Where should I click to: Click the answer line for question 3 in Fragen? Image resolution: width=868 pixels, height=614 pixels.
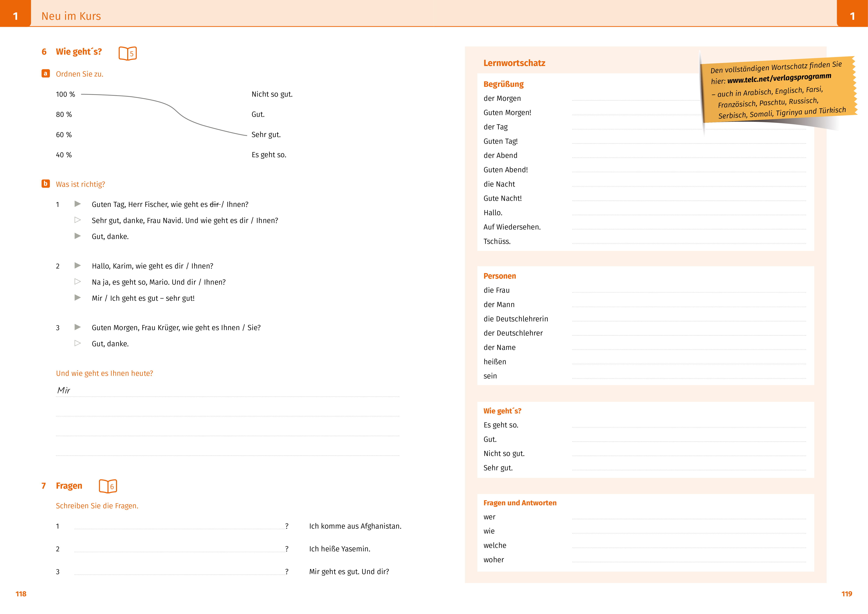[x=180, y=571]
